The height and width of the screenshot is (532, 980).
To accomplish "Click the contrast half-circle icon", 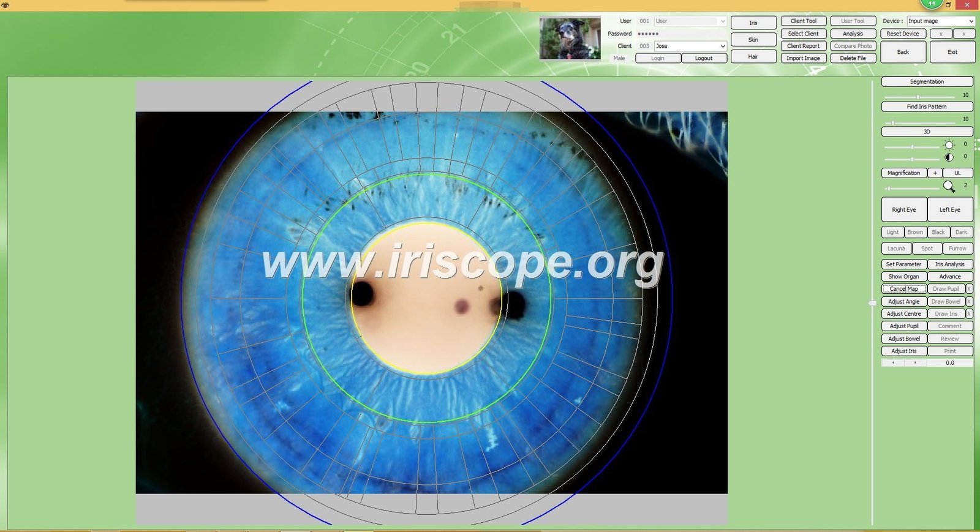I will click(949, 157).
